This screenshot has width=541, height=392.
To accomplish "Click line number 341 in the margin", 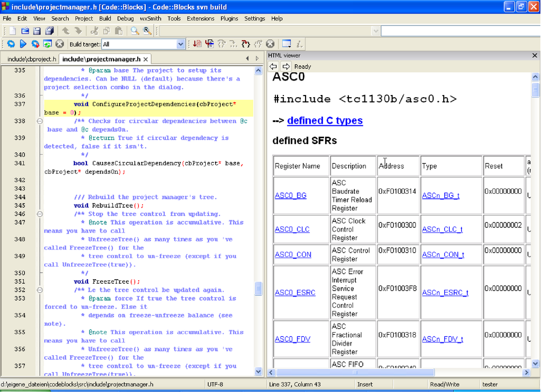I will pyautogui.click(x=19, y=163).
